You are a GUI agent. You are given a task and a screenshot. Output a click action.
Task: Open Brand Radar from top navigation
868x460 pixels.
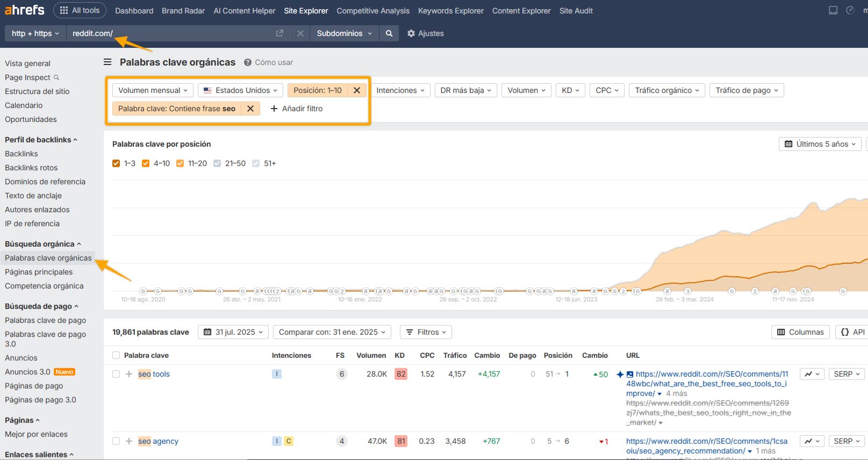183,11
